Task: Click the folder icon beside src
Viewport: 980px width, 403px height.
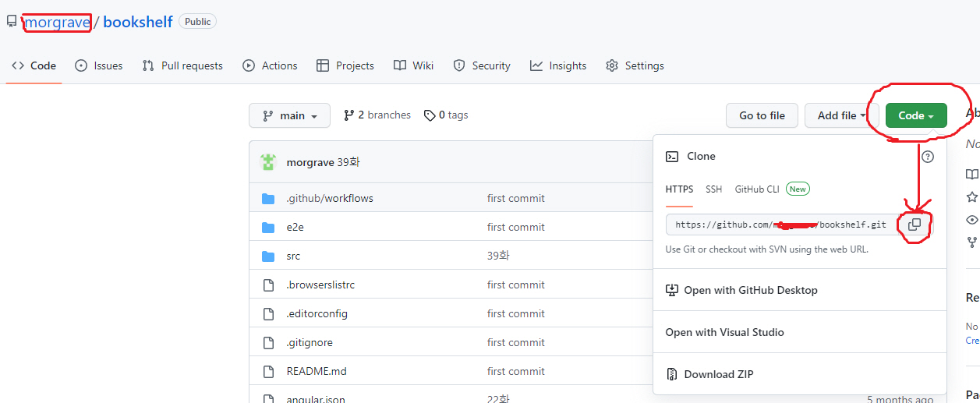Action: 268,256
